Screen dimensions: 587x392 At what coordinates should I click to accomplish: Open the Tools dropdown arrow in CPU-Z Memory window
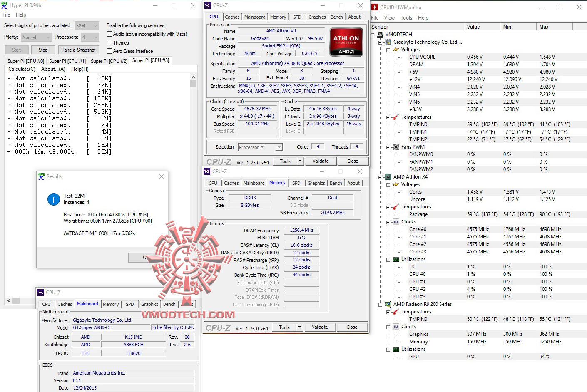coord(299,327)
